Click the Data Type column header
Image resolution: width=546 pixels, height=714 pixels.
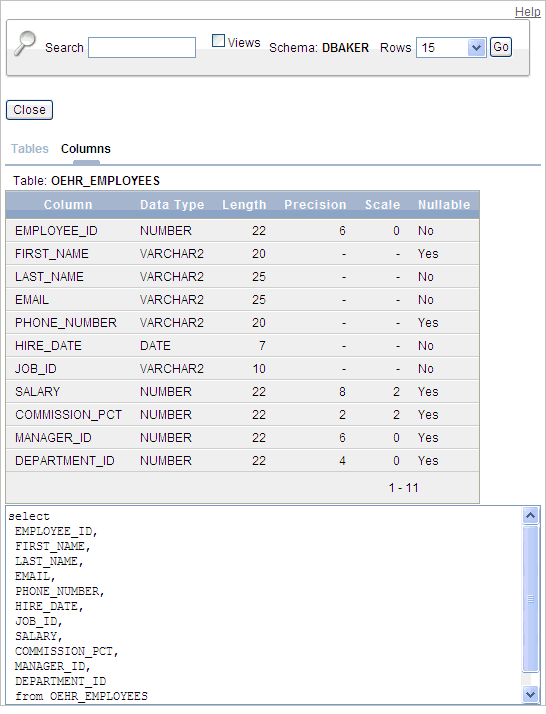[172, 205]
